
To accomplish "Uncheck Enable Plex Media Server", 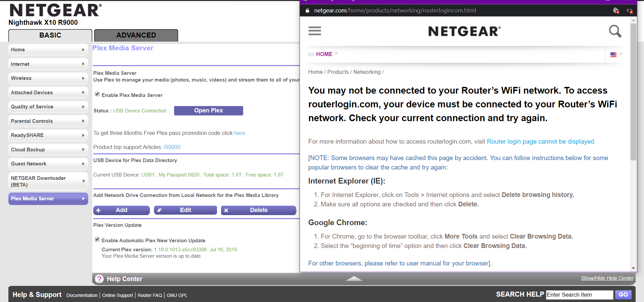I will point(97,94).
